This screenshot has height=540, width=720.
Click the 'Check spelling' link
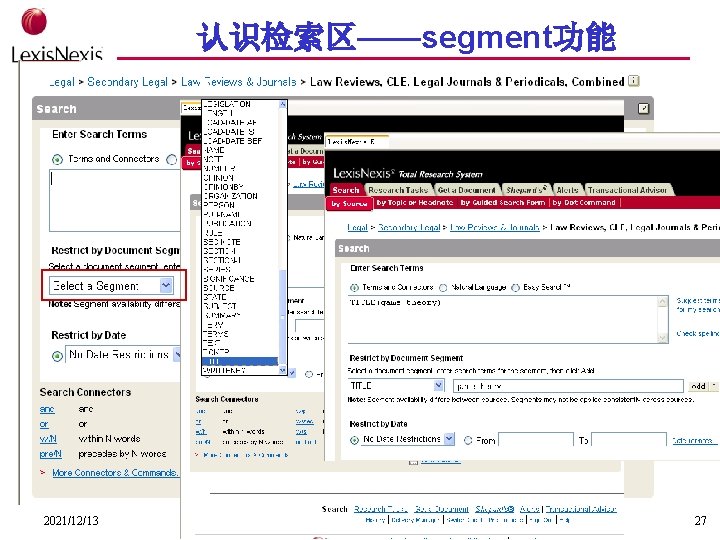pyautogui.click(x=698, y=333)
